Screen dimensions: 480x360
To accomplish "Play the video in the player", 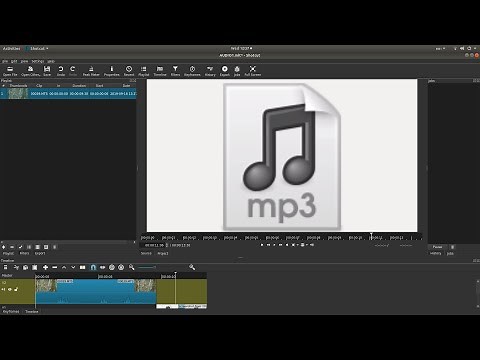I will (274, 245).
